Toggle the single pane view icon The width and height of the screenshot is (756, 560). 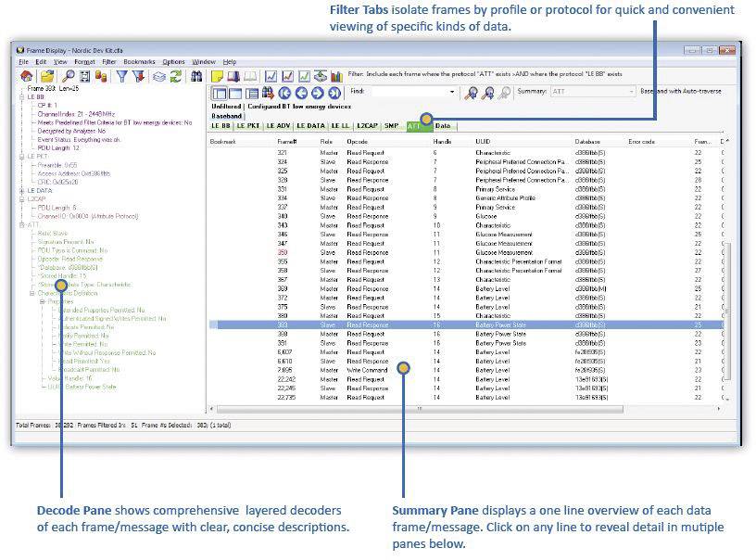click(235, 93)
